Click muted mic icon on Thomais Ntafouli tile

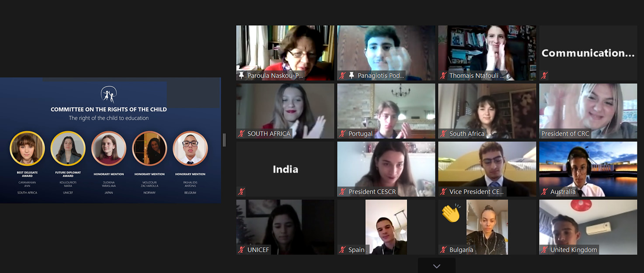(443, 76)
